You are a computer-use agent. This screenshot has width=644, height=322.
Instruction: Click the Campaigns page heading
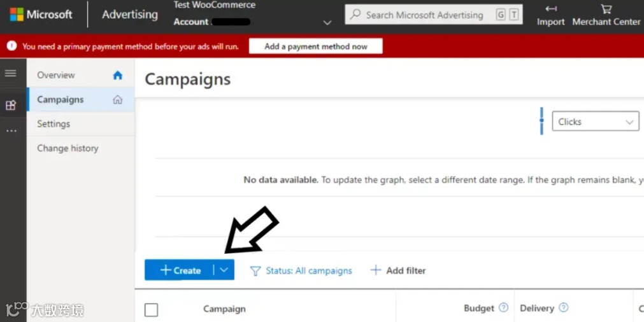point(188,79)
